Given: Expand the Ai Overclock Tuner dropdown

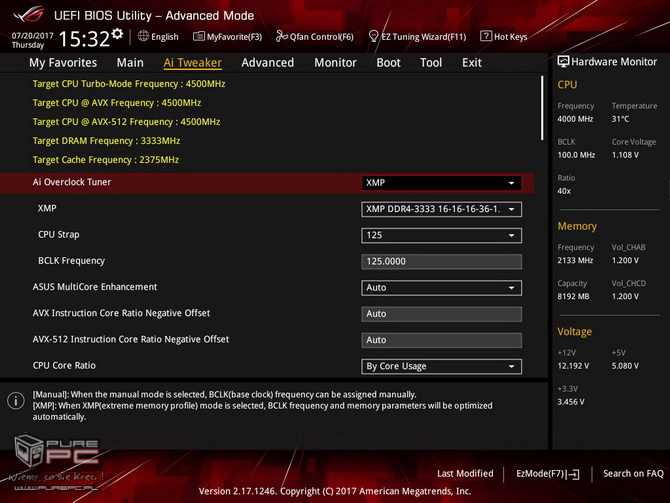Looking at the screenshot, I should click(x=441, y=183).
